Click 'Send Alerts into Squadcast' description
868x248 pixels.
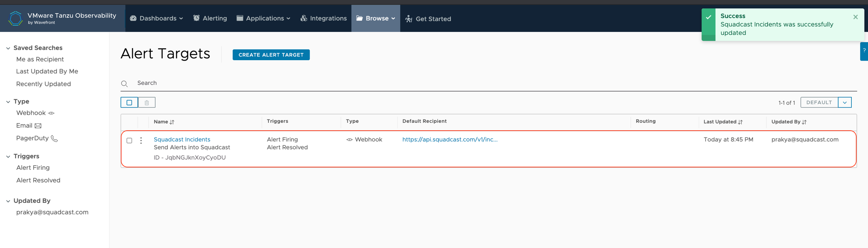pyautogui.click(x=192, y=148)
